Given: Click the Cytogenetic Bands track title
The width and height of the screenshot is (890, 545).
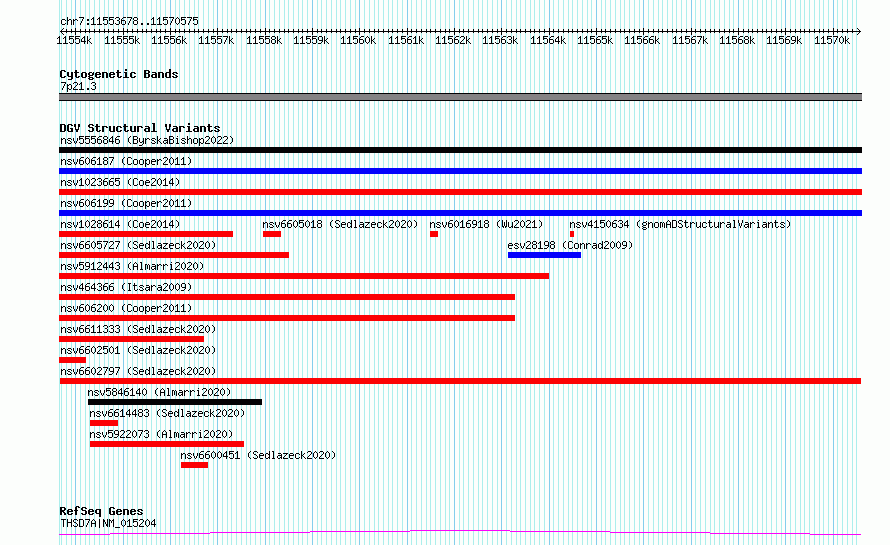Looking at the screenshot, I should (x=119, y=74).
